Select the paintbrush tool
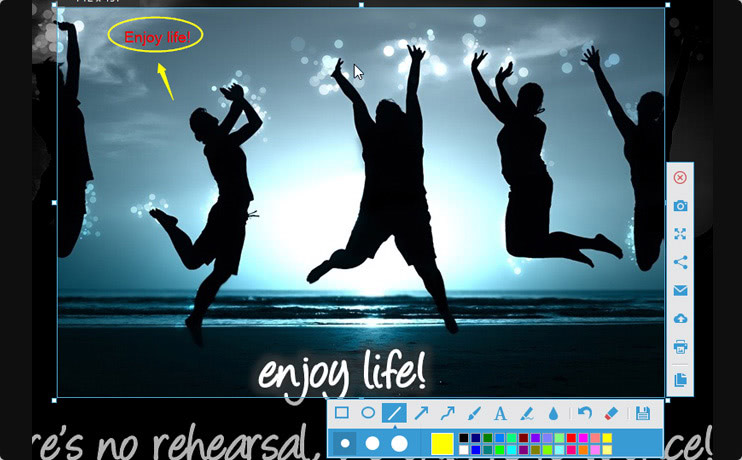 click(x=474, y=413)
